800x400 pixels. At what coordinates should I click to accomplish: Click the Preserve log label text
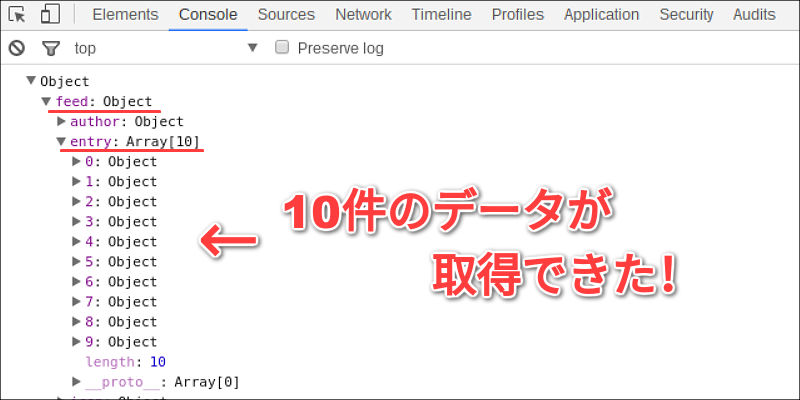(x=340, y=48)
